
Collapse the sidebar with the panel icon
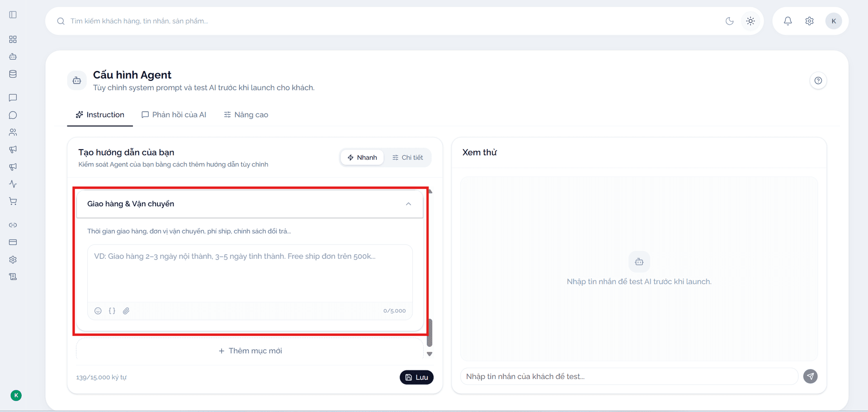[x=13, y=14]
